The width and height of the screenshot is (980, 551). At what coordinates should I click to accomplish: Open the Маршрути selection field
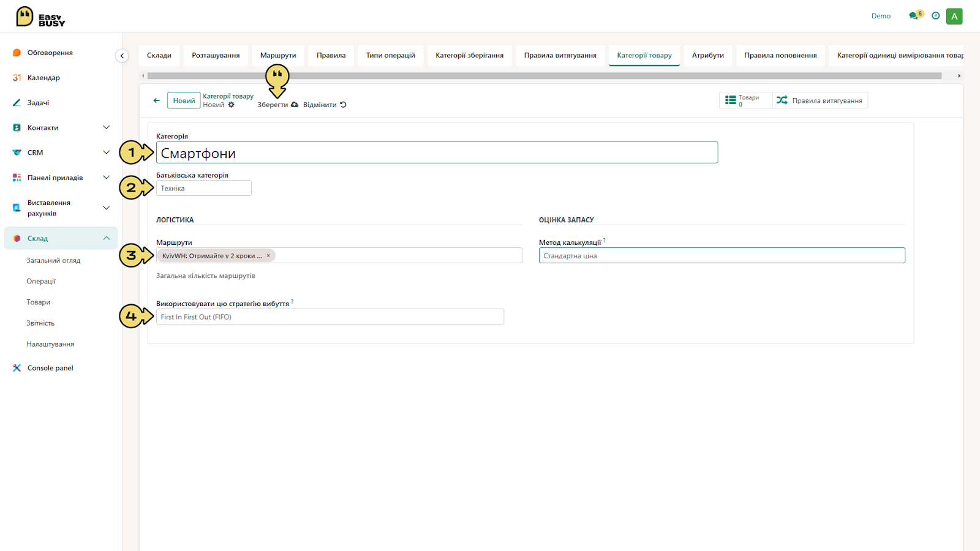pos(339,255)
